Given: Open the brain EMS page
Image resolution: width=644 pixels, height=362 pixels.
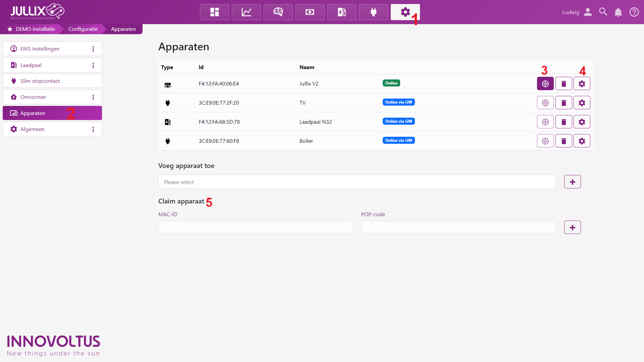Looking at the screenshot, I should point(278,12).
